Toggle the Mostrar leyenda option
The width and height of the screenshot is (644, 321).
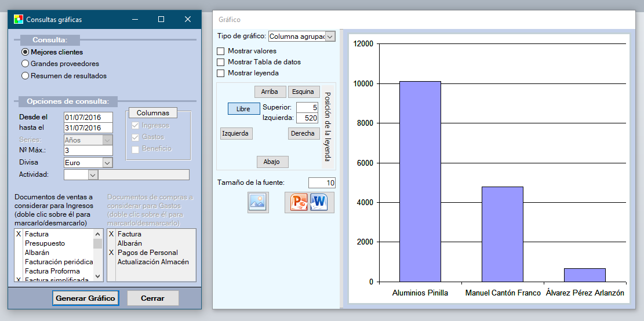[220, 73]
